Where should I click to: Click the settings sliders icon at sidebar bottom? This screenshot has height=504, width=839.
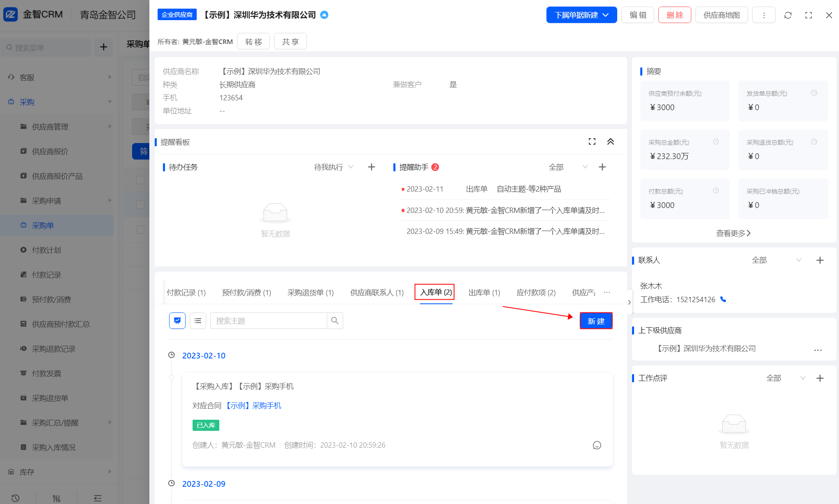(x=56, y=498)
